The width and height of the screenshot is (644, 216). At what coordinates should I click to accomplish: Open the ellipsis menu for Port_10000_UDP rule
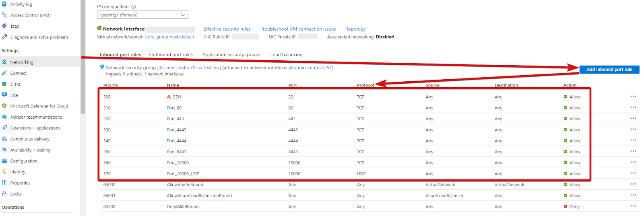click(633, 173)
